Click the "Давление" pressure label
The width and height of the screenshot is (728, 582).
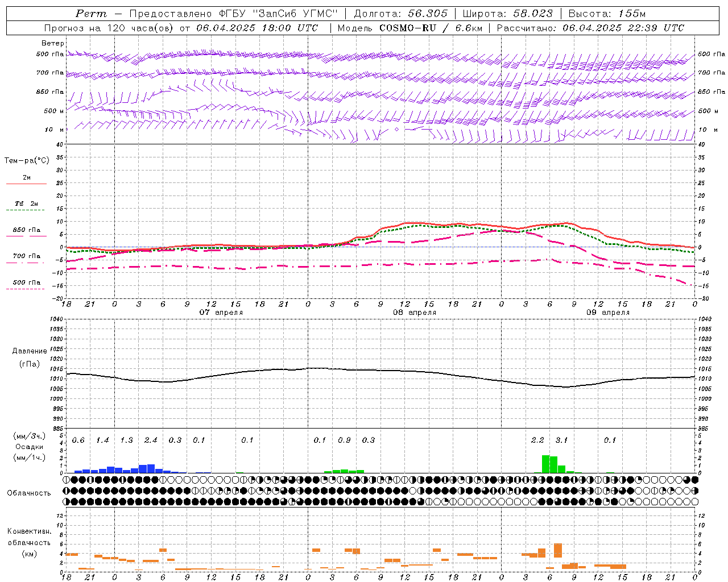(x=30, y=351)
